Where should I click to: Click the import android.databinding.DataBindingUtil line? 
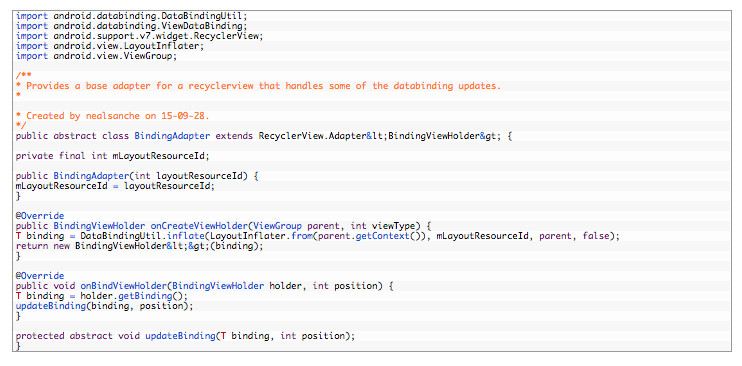click(132, 16)
